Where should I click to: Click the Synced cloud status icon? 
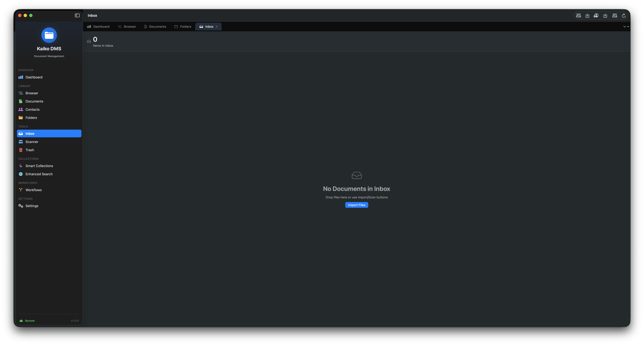21,321
